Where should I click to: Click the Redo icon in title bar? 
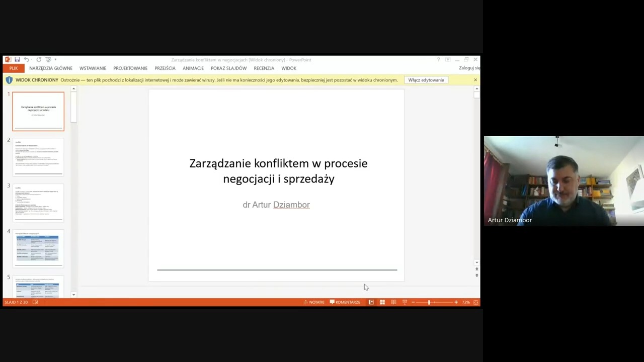[x=39, y=59]
